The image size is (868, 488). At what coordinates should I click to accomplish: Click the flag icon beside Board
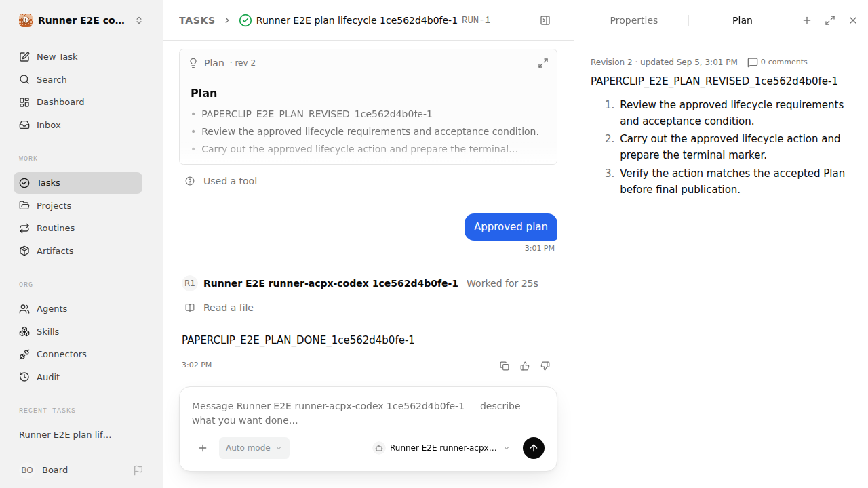click(x=138, y=470)
